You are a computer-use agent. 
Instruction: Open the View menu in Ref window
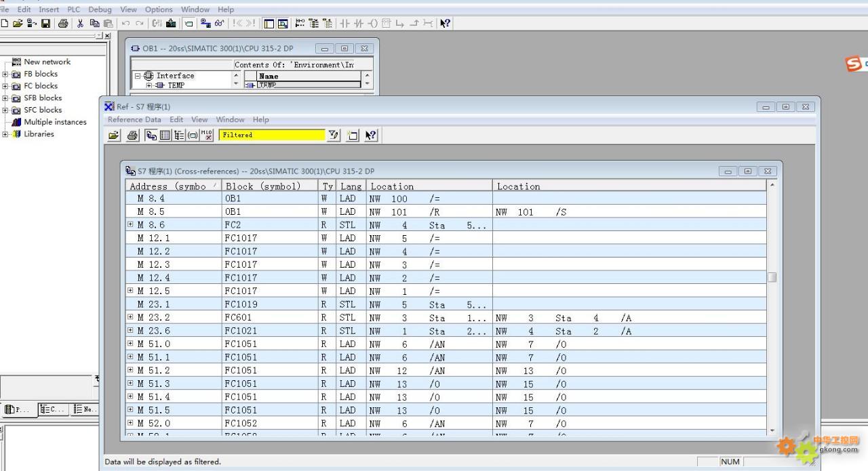tap(199, 119)
